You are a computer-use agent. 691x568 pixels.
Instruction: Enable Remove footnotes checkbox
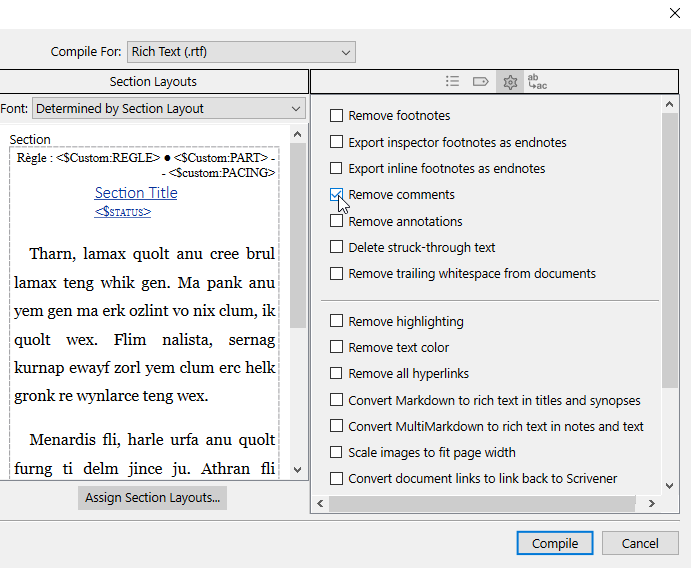[337, 116]
